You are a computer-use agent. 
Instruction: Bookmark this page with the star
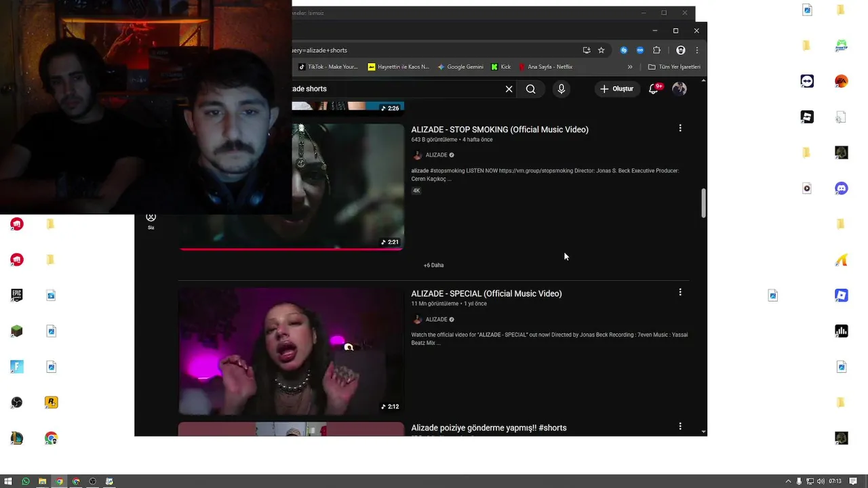(601, 50)
